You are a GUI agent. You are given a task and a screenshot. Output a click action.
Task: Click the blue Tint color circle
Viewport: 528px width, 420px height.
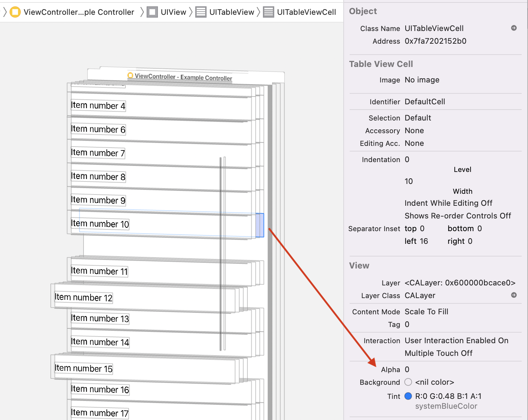(408, 396)
